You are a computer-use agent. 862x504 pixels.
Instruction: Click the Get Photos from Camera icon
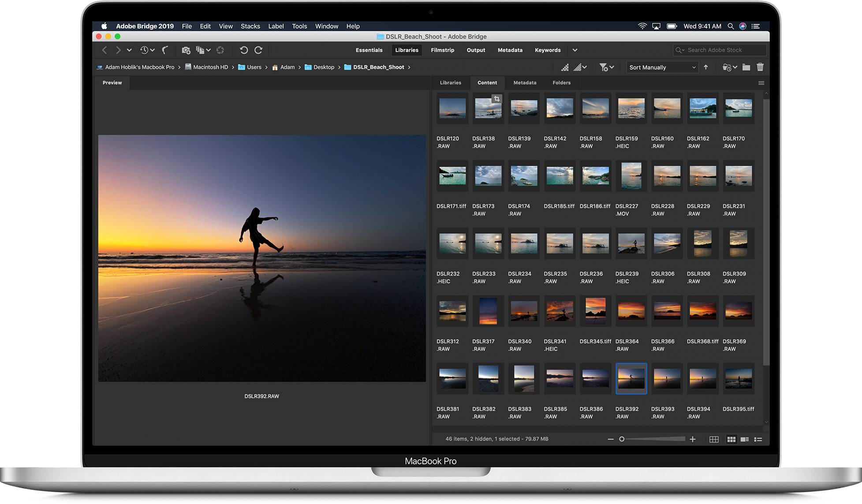click(x=186, y=50)
